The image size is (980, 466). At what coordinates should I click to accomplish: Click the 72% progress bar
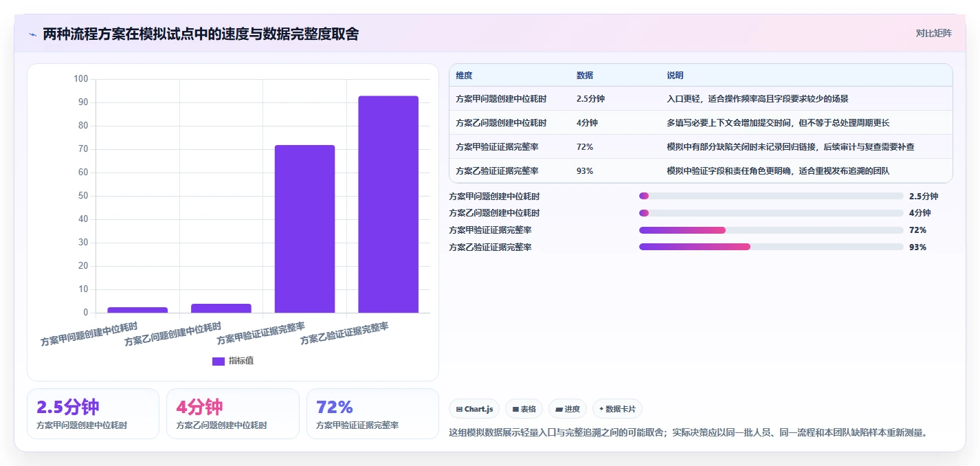771,230
